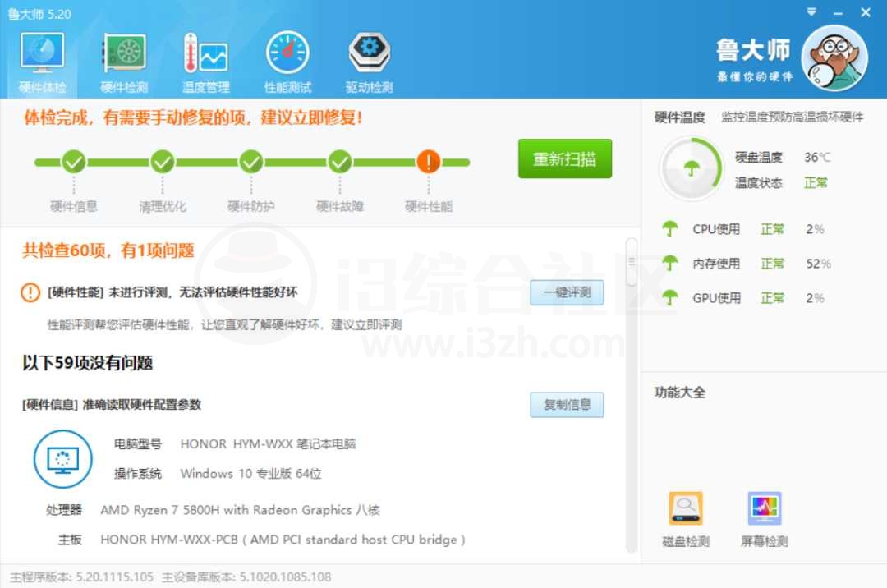
Task: Click the Windows 10 专业版 64位 text
Action: coord(250,474)
